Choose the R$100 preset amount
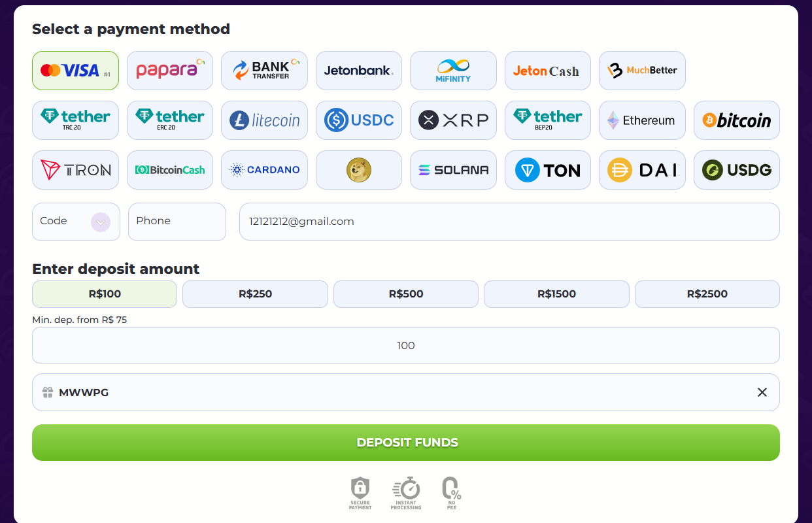This screenshot has height=523, width=812. [105, 294]
